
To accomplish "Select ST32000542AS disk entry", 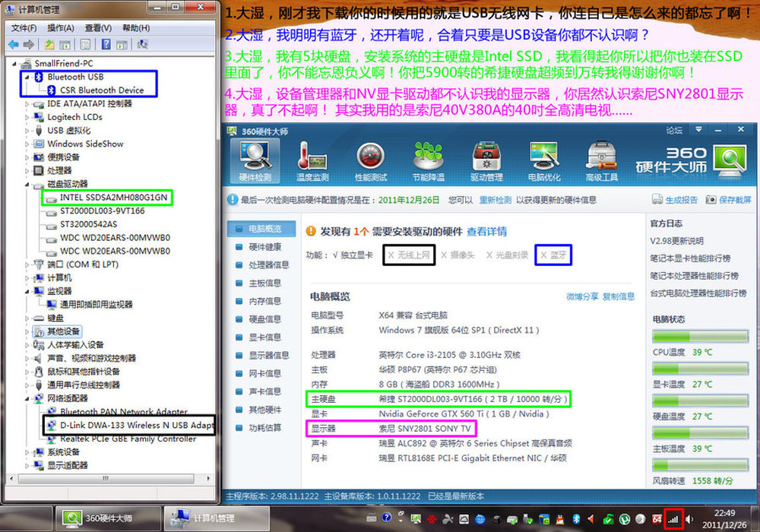I will [x=88, y=224].
